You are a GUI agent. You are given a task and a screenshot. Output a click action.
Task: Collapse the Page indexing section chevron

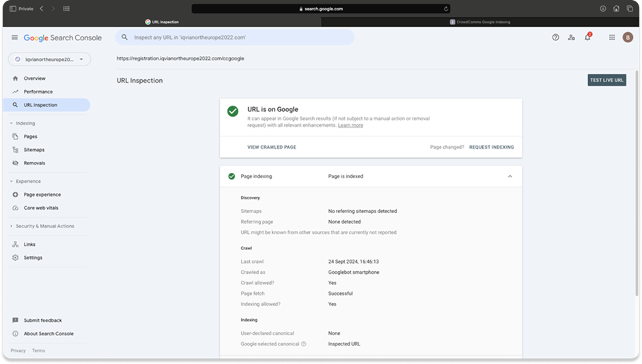click(x=510, y=176)
